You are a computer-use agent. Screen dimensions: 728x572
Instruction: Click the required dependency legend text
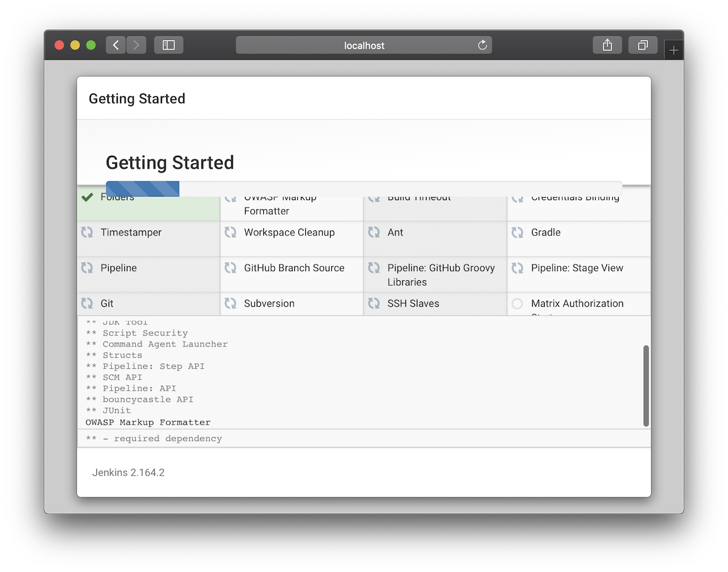coord(154,438)
